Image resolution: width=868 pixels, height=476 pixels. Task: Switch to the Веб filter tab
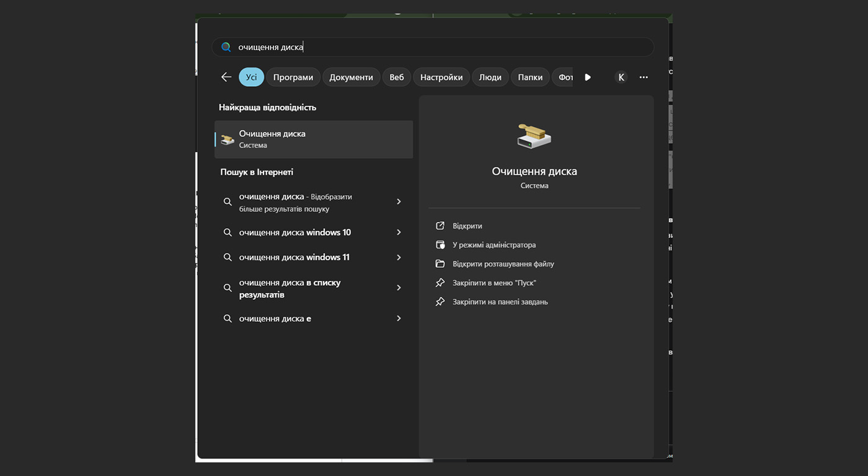[x=397, y=77]
